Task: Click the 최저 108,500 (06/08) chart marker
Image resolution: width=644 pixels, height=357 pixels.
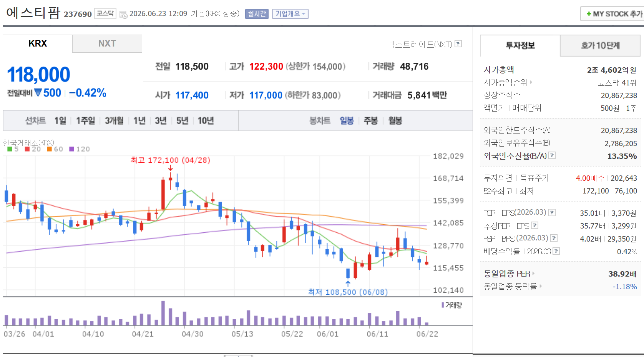Action: click(348, 292)
